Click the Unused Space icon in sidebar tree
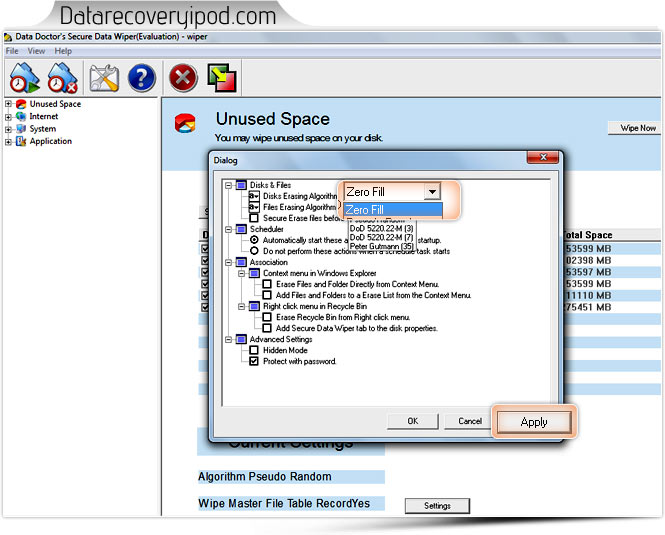The image size is (665, 535). pos(21,104)
